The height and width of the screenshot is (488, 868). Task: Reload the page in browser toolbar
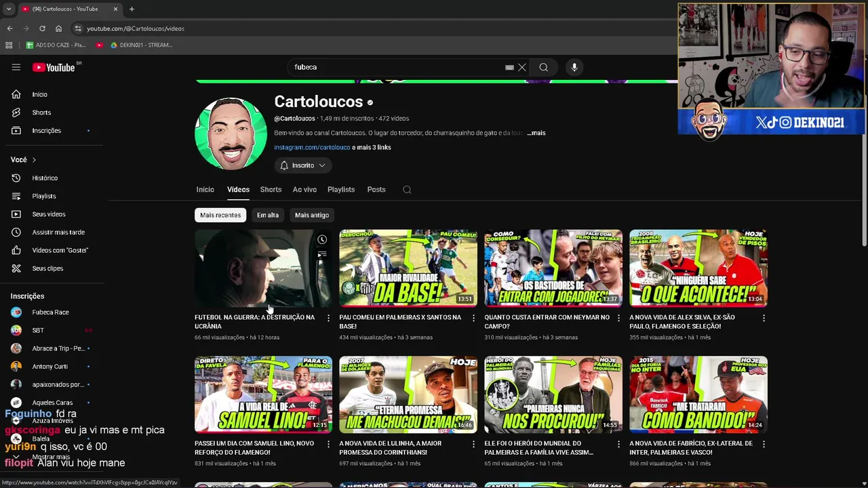point(42,28)
